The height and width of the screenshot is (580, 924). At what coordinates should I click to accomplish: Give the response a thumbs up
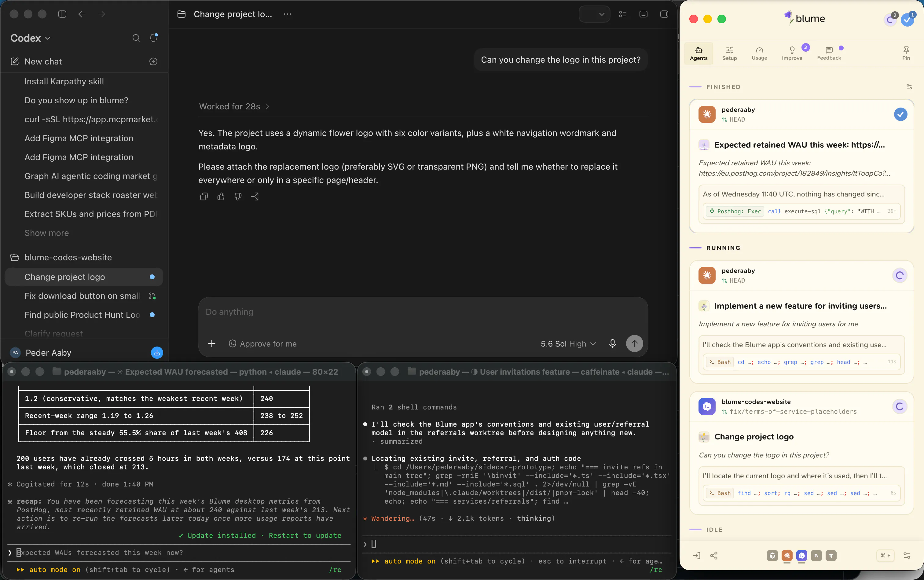pyautogui.click(x=221, y=196)
